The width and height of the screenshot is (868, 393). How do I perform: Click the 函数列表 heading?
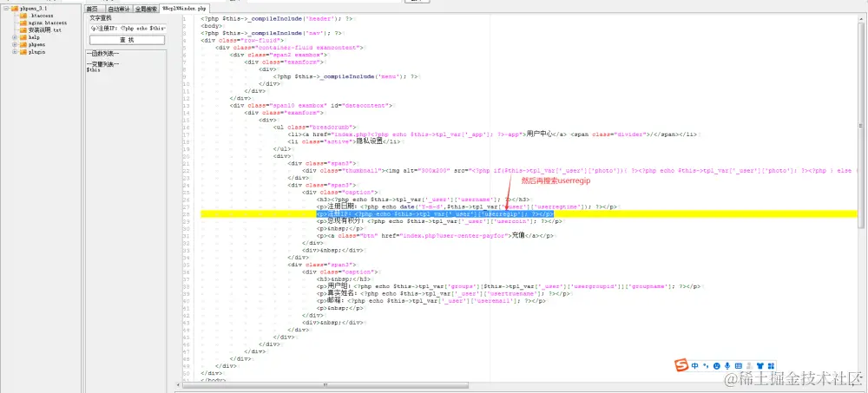point(103,53)
